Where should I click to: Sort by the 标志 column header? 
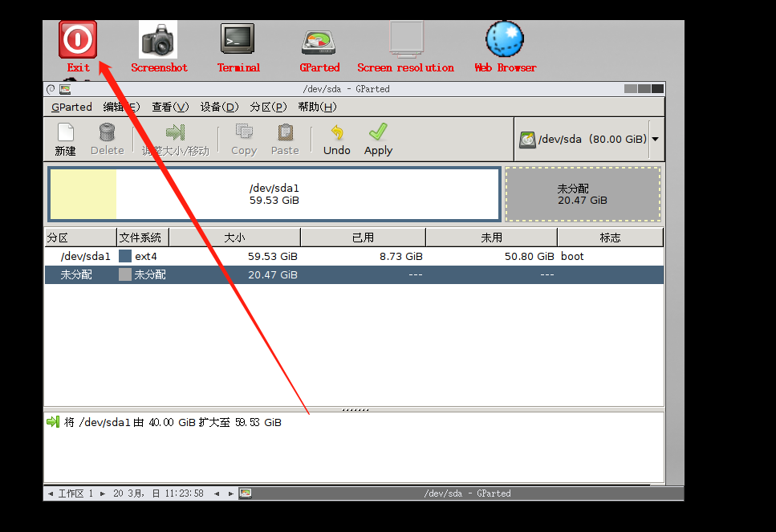click(x=610, y=238)
